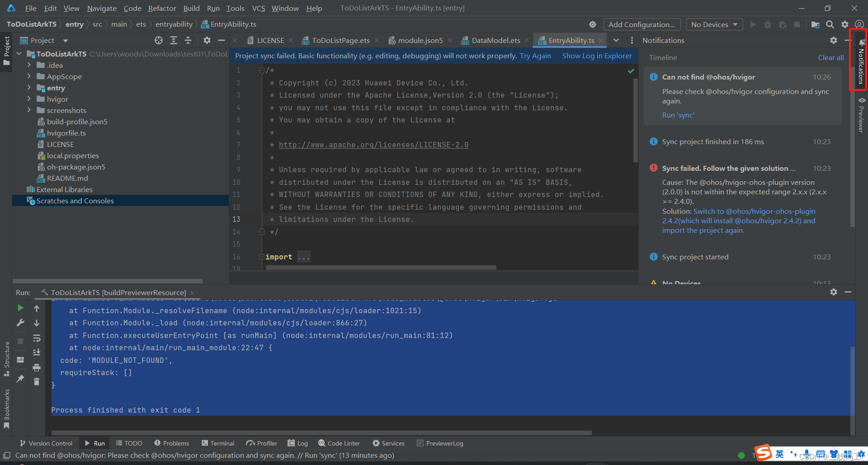868x465 pixels.
Task: Open the Refactor menu
Action: pos(162,8)
